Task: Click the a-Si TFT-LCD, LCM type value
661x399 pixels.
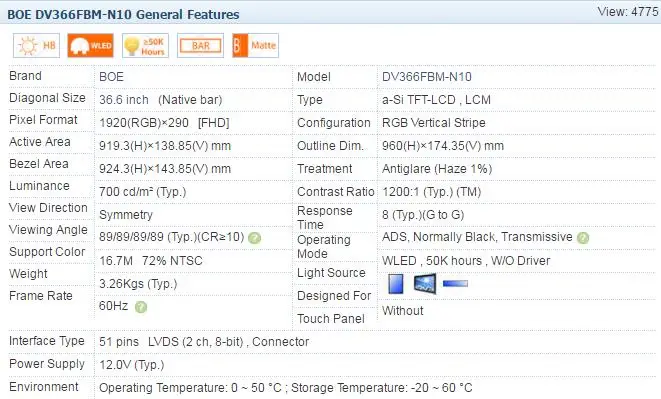Action: tap(436, 100)
